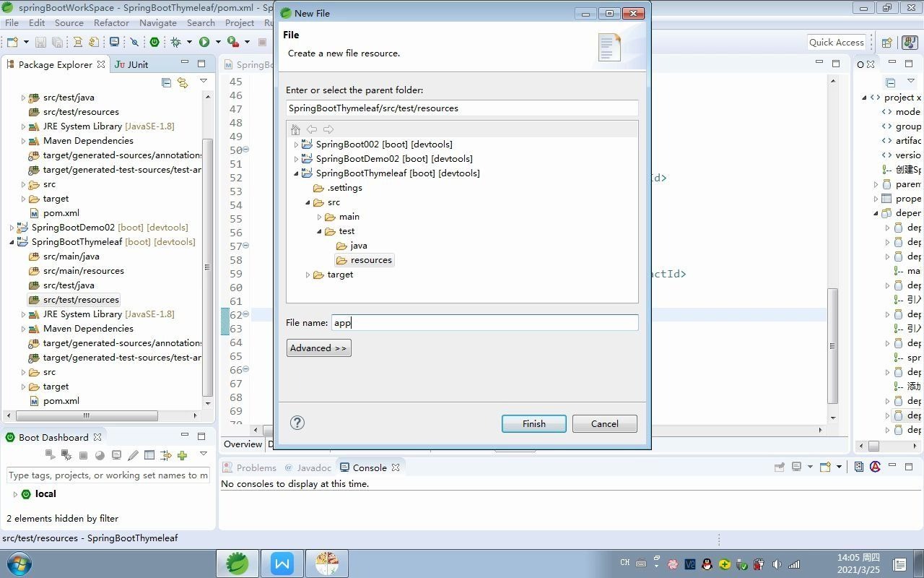The image size is (924, 578).
Task: Expand SpringBootDemo02 project in dialog tree
Action: click(296, 159)
